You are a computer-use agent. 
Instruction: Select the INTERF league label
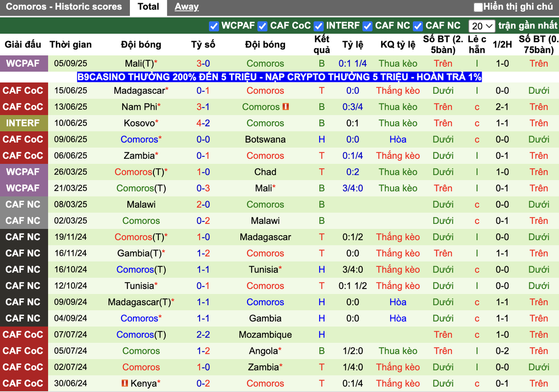(24, 123)
